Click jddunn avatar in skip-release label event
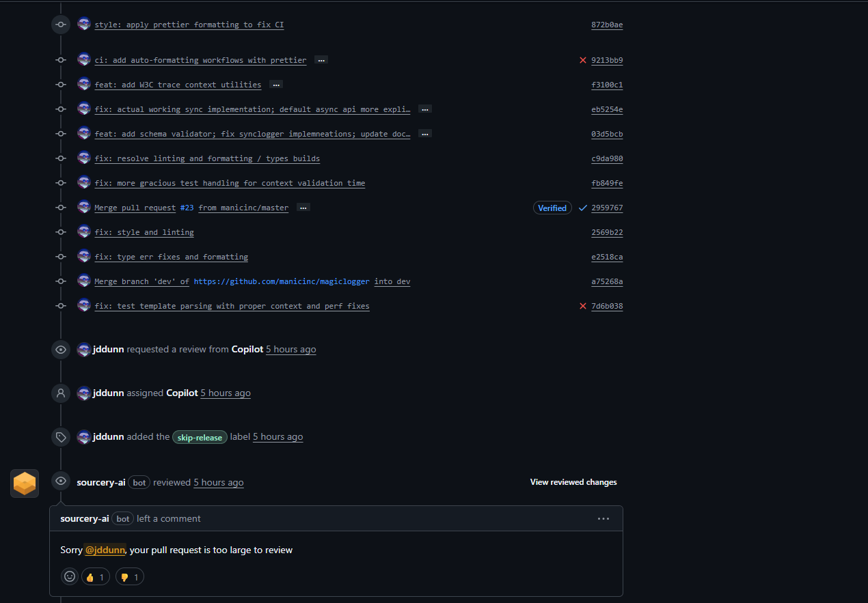868x603 pixels. [84, 436]
